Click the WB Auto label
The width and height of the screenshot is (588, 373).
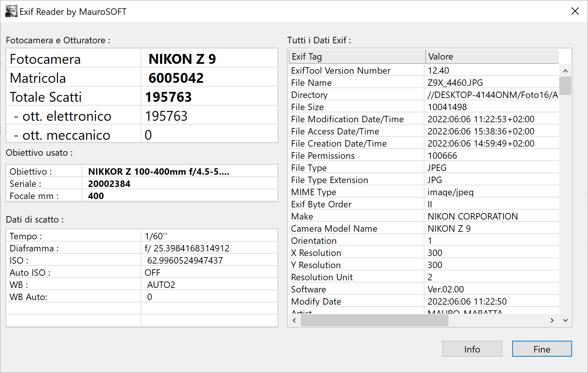click(28, 297)
